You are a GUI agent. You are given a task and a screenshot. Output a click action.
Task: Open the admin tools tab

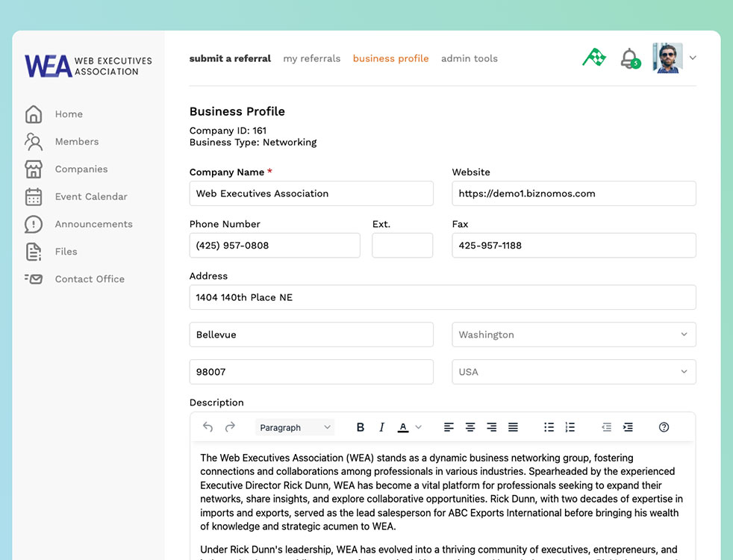point(470,58)
